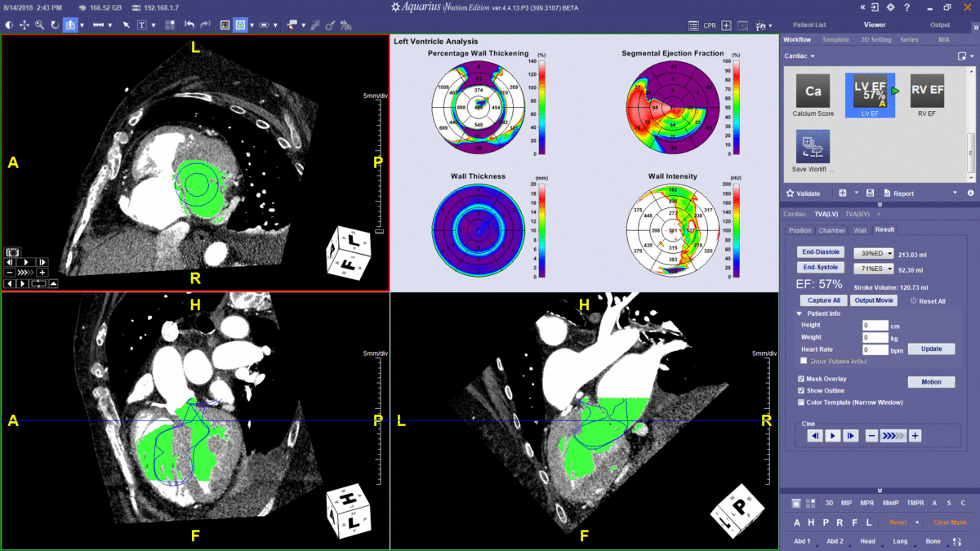
Task: Select the Rotate tool in the toolbar
Action: (x=54, y=24)
